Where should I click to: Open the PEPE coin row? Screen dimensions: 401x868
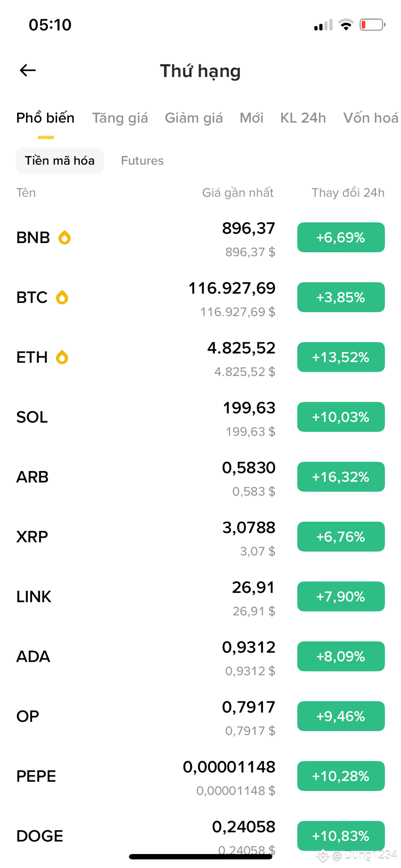(200, 776)
